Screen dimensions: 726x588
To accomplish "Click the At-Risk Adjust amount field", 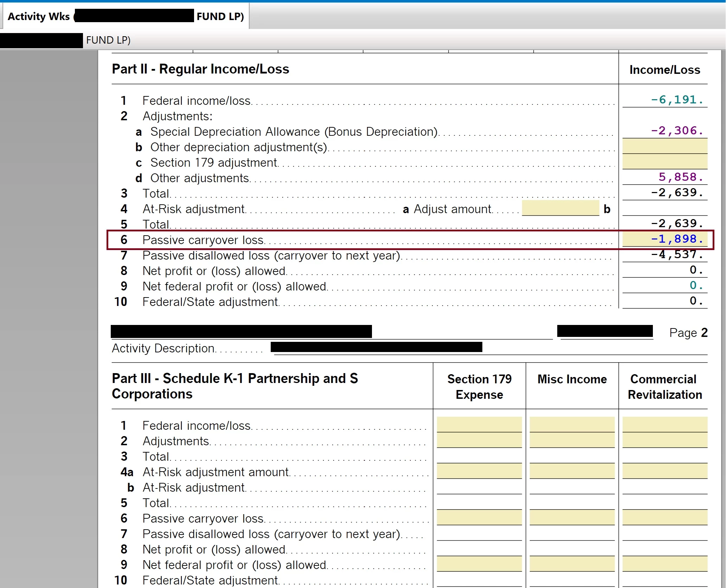I will click(560, 209).
